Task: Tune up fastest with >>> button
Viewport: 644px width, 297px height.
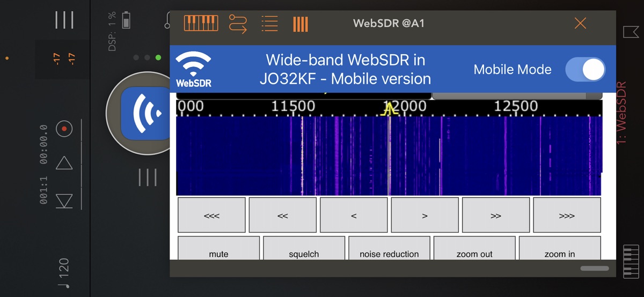Action: point(567,215)
